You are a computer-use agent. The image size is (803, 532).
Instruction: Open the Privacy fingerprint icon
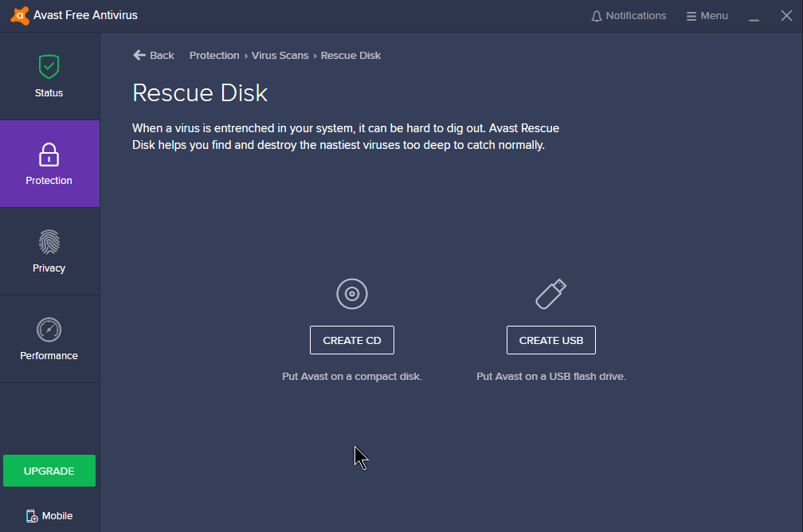point(49,242)
